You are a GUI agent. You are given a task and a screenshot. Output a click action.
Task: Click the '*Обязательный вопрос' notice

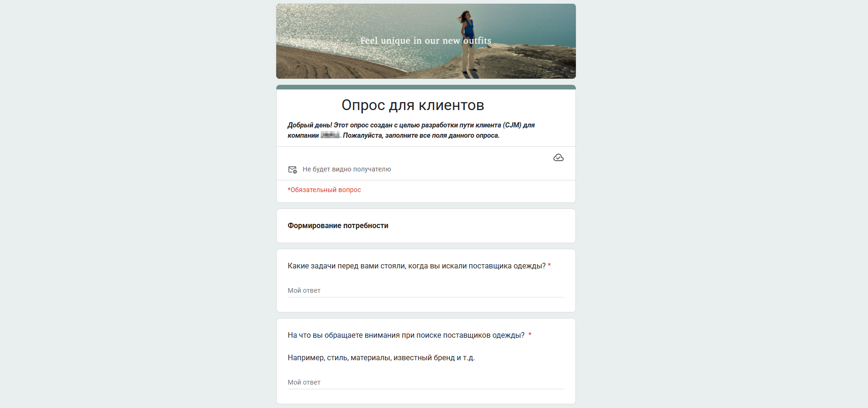(324, 190)
